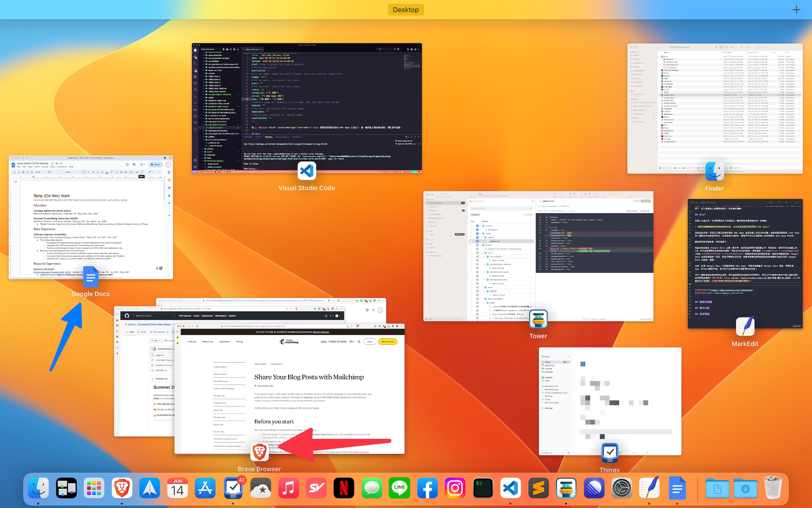The height and width of the screenshot is (508, 812).
Task: Open the Tower git client in the Dock
Action: pos(566,488)
